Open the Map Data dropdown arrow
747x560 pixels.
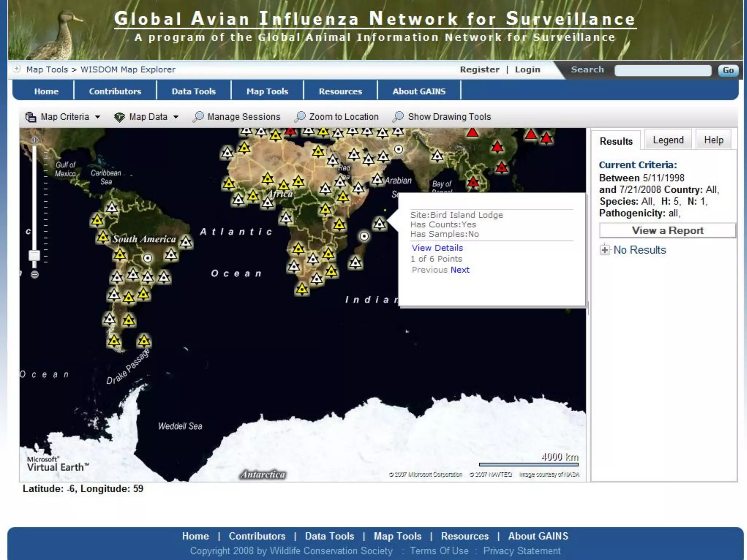click(x=176, y=117)
